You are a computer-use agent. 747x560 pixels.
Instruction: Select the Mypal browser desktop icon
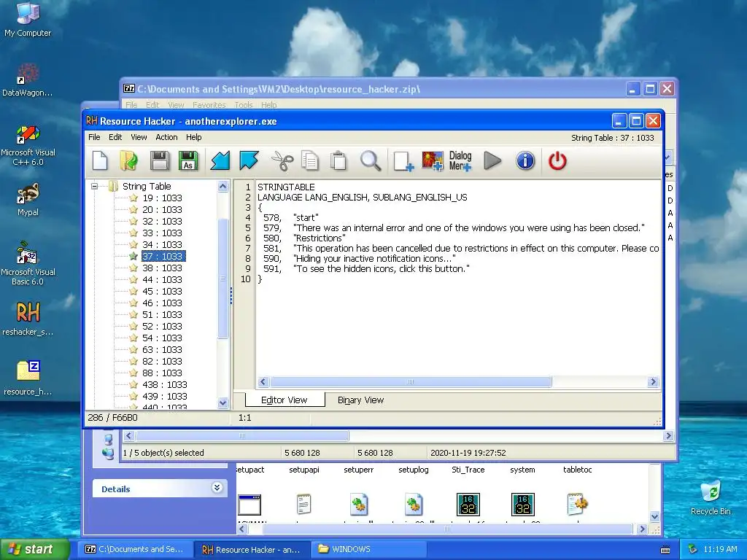pos(28,200)
